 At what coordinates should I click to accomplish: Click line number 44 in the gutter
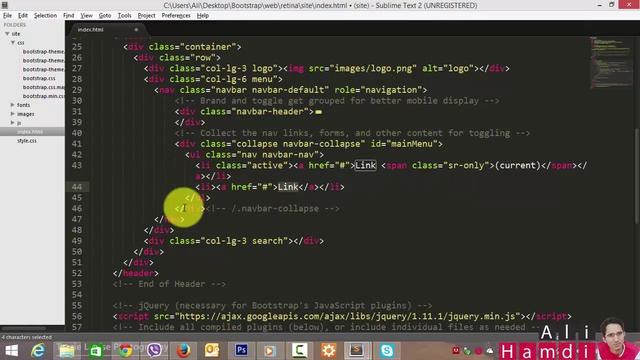[x=77, y=187]
